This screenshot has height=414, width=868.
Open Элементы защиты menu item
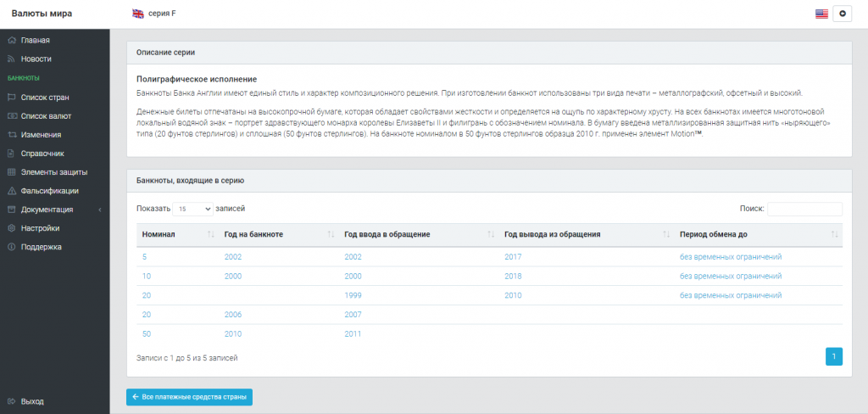point(55,172)
